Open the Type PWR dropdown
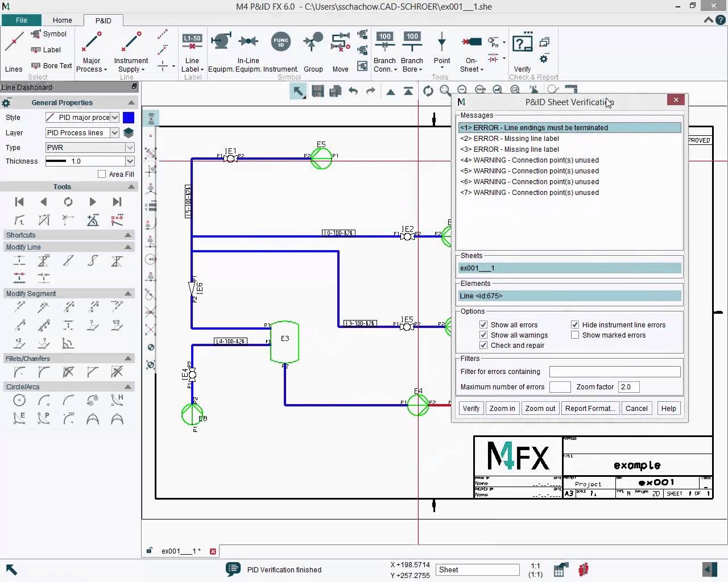This screenshot has width=728, height=582. [130, 147]
